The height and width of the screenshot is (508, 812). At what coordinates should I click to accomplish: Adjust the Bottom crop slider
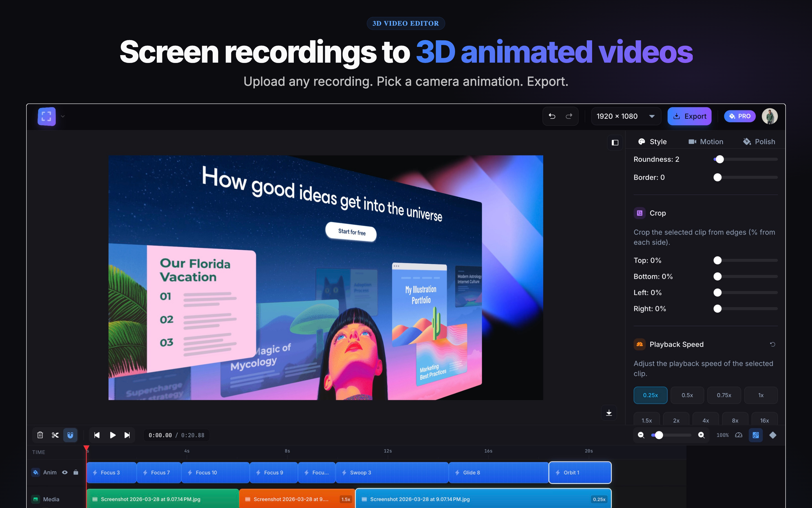(745, 277)
